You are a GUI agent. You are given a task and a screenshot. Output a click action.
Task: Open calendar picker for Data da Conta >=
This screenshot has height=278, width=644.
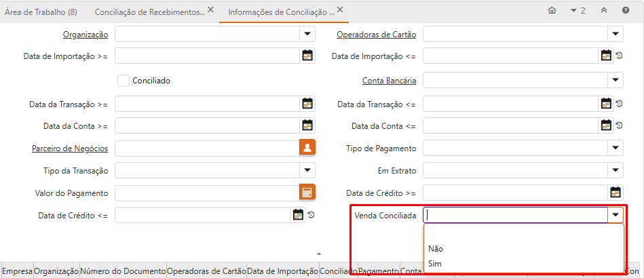[x=307, y=125]
